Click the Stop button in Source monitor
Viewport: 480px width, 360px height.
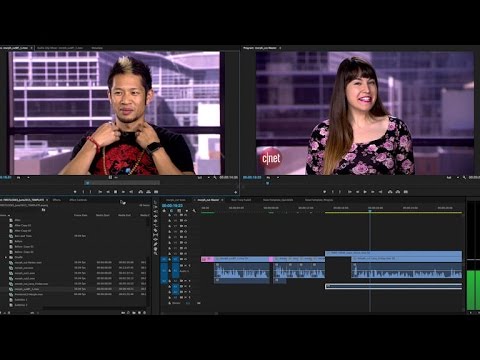[116, 192]
